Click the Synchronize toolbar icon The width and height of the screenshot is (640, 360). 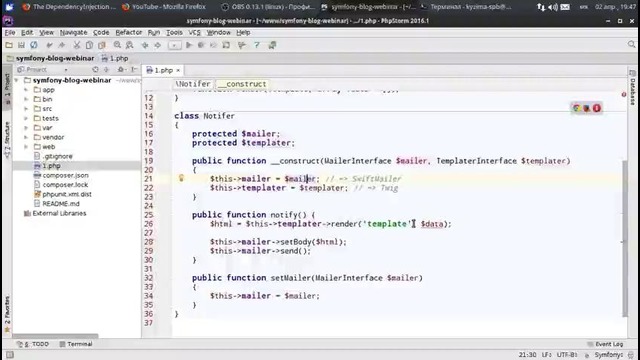[33, 45]
